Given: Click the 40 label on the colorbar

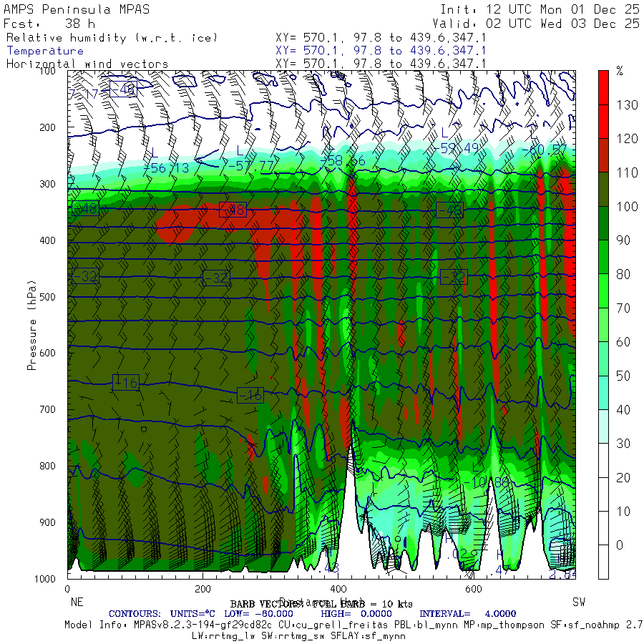Looking at the screenshot, I should 623,410.
